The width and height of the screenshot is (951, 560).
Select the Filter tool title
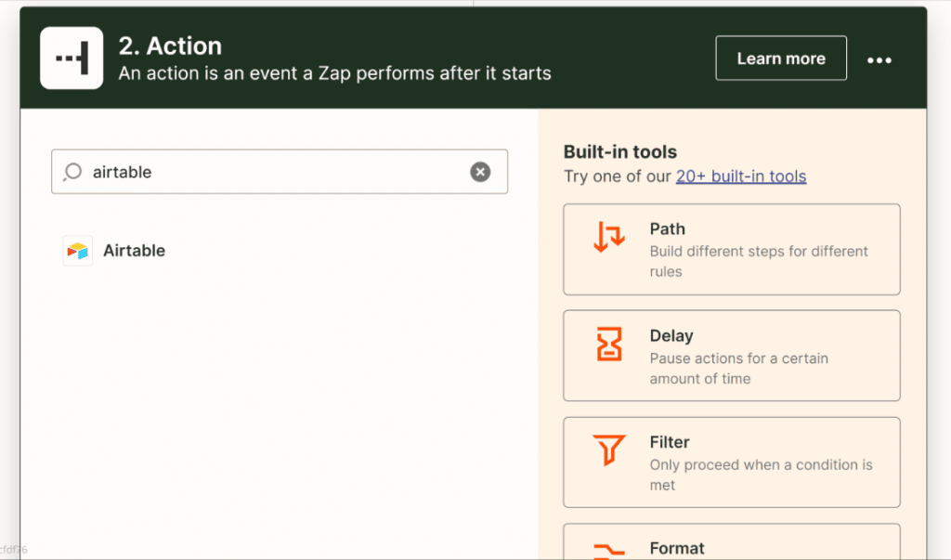coord(670,443)
